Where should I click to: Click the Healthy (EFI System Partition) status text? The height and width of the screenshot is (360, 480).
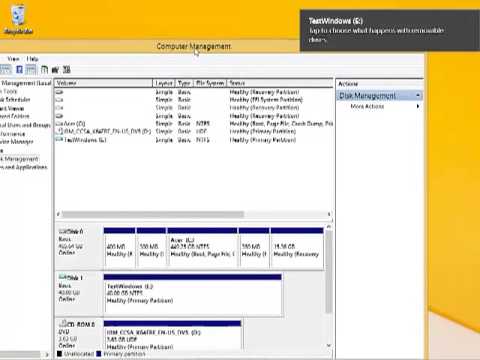tap(266, 100)
